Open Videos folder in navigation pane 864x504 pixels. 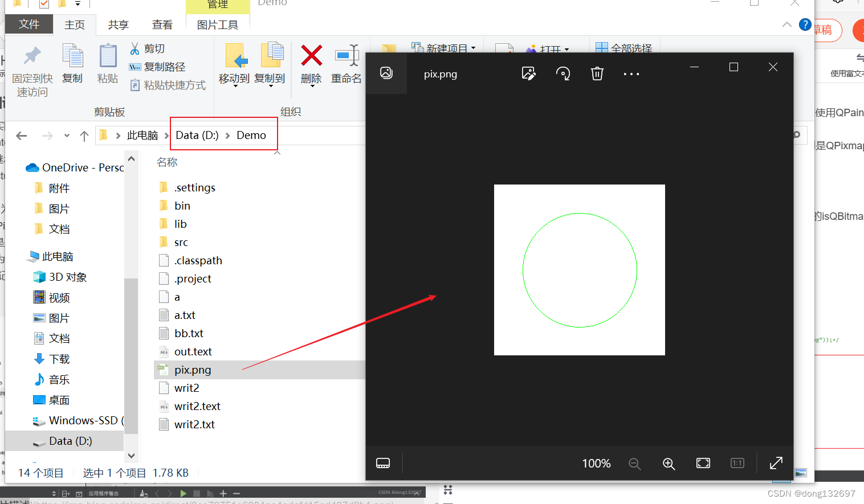[52, 297]
